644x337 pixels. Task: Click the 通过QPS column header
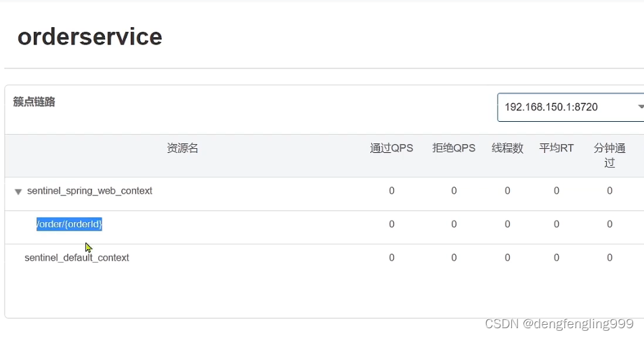click(x=391, y=148)
